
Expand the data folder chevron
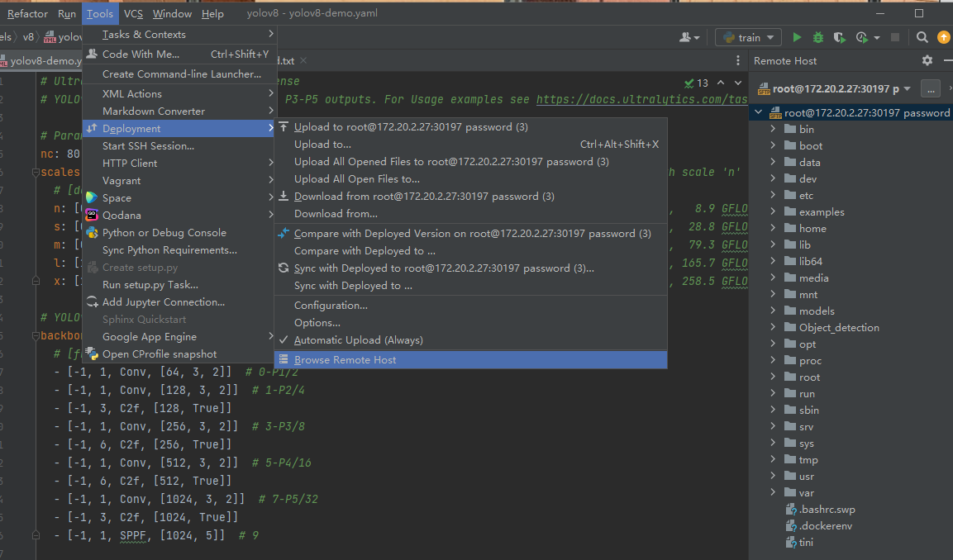pyautogui.click(x=773, y=162)
